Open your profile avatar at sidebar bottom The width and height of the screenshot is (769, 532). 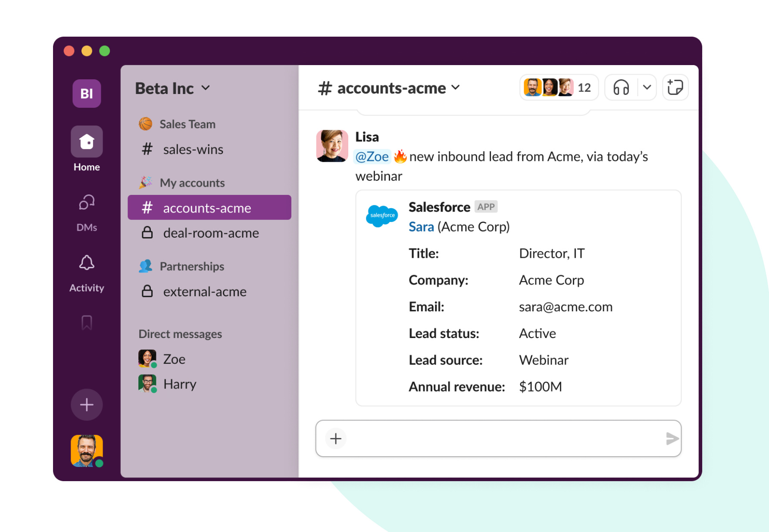87,451
